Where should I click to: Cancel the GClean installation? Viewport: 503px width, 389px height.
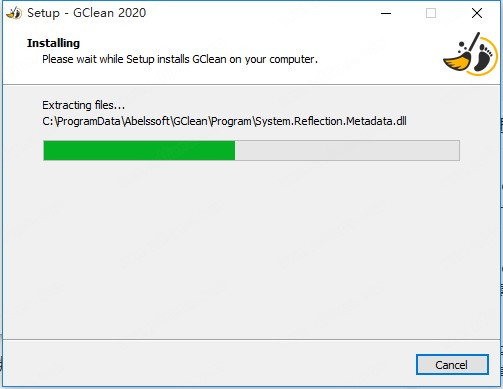coord(452,365)
